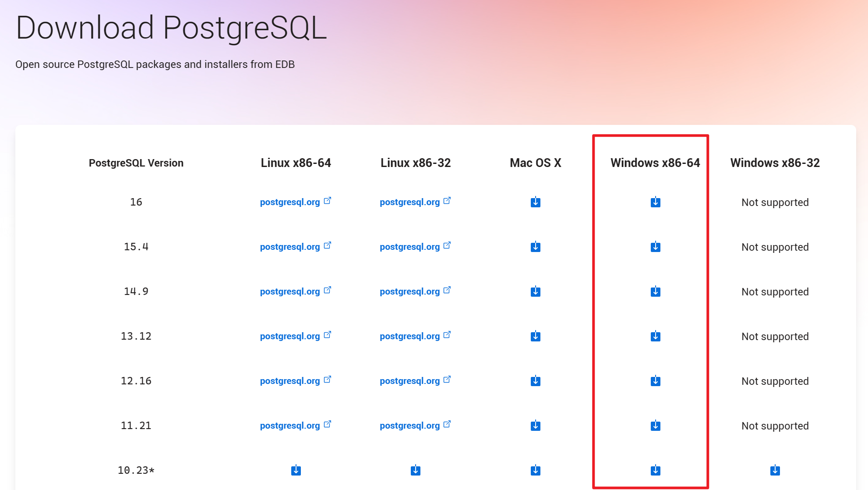
Task: Download PostgreSQL 15.4 Windows x86-64 installer
Action: [x=655, y=247]
